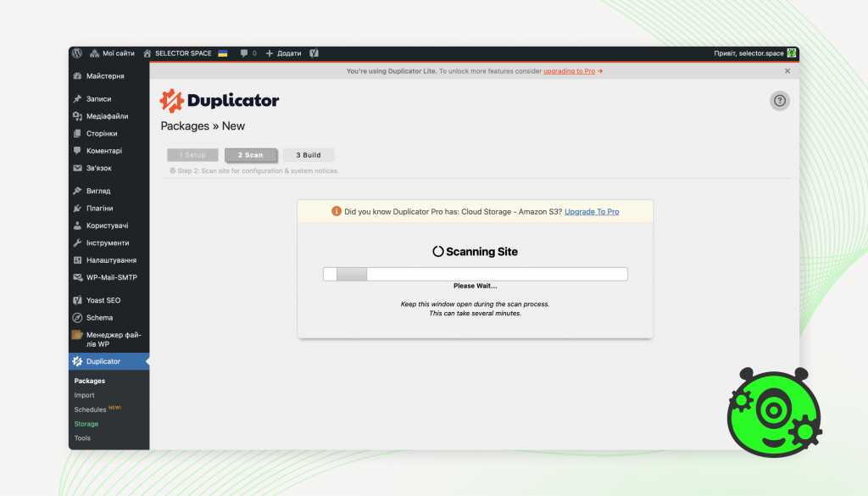The image size is (868, 496).
Task: Click the Yoast SEO sidebar icon
Action: pos(79,299)
